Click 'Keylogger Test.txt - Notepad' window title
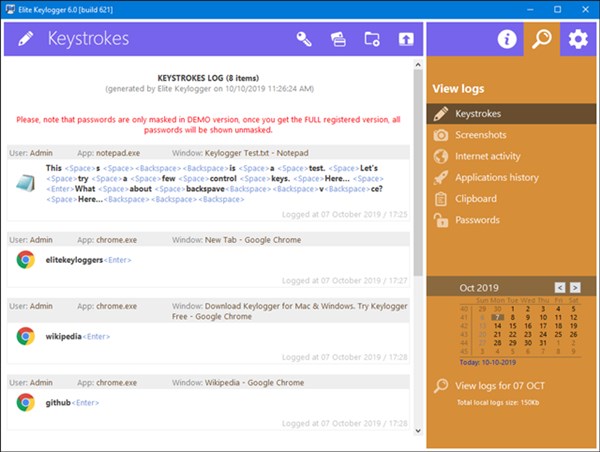This screenshot has height=452, width=600. pos(256,153)
